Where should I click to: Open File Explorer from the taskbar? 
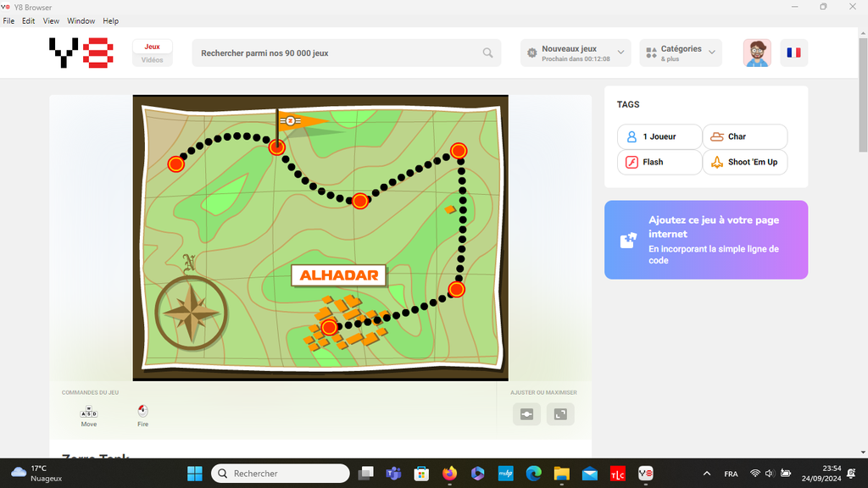coord(561,474)
